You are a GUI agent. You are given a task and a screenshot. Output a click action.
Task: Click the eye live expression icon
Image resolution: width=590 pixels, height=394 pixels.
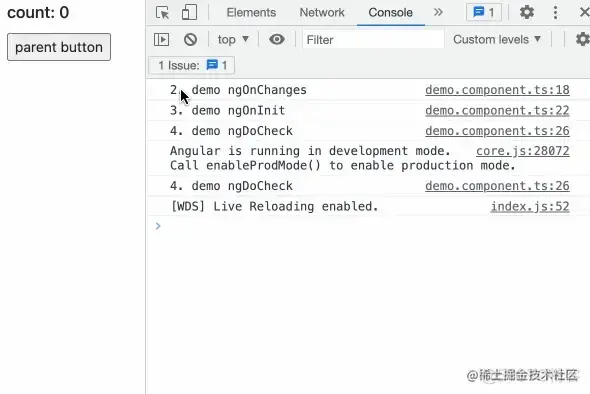[277, 39]
